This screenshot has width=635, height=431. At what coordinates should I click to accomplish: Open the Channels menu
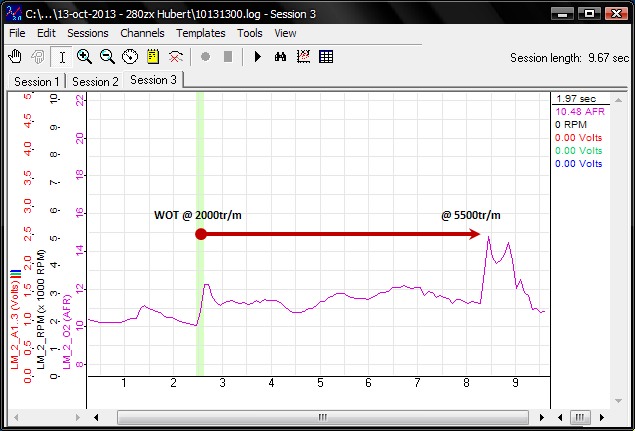142,33
